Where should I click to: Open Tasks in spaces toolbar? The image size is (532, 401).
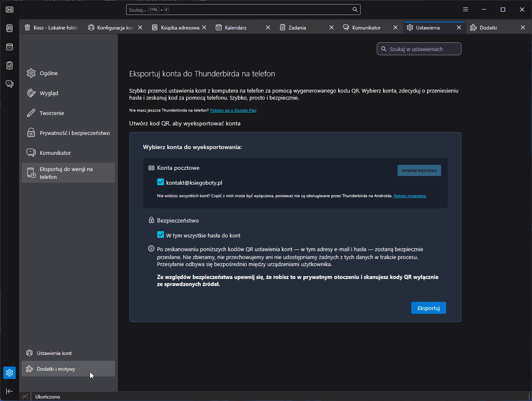pos(10,65)
